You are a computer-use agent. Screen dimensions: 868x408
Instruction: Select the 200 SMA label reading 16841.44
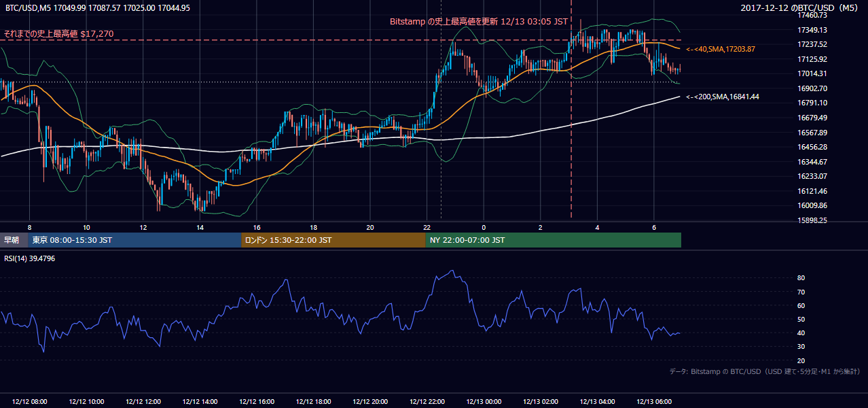pyautogui.click(x=723, y=97)
